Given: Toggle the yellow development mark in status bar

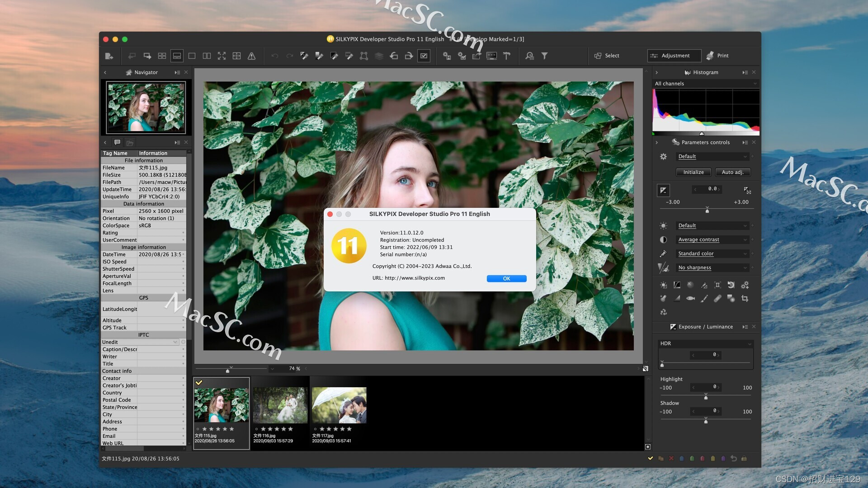Looking at the screenshot, I should (650, 459).
